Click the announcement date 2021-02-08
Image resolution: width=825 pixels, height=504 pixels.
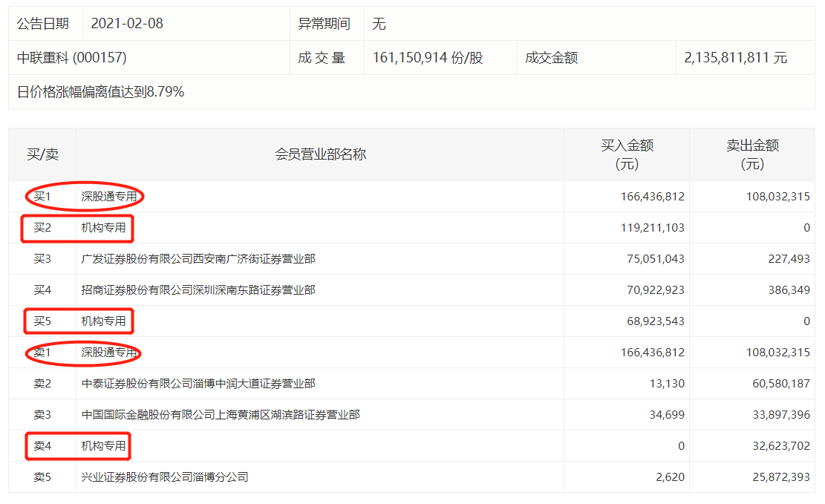[127, 24]
